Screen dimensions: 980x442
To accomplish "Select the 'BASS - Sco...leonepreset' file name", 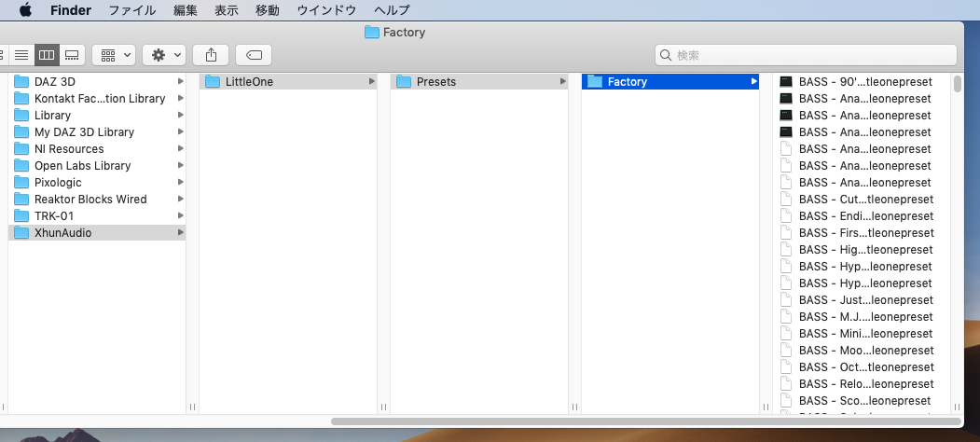I will [x=865, y=401].
